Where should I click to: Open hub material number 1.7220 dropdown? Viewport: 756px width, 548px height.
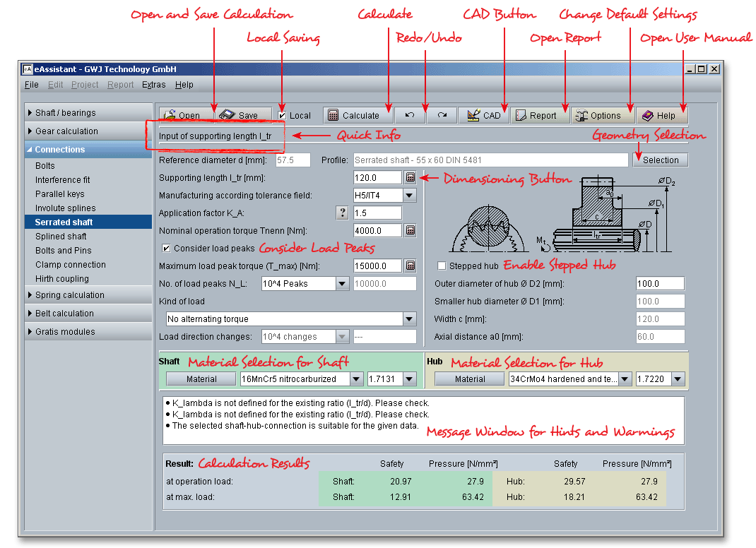click(x=678, y=379)
